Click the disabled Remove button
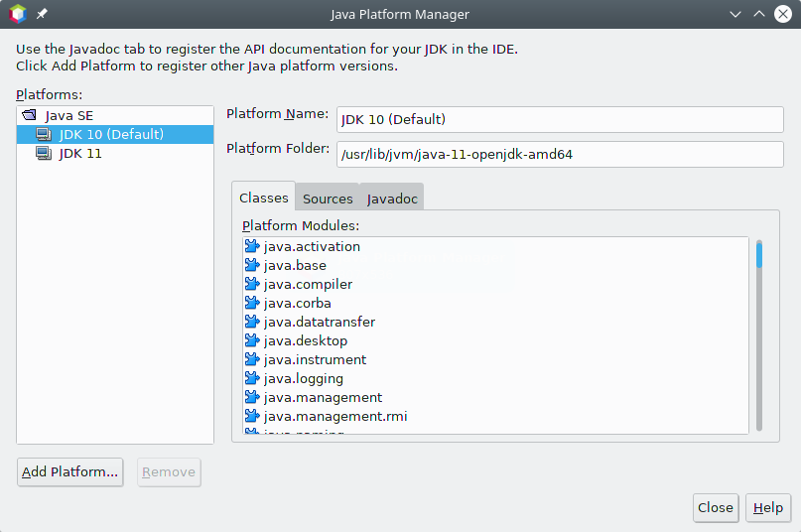The width and height of the screenshot is (801, 532). (169, 472)
